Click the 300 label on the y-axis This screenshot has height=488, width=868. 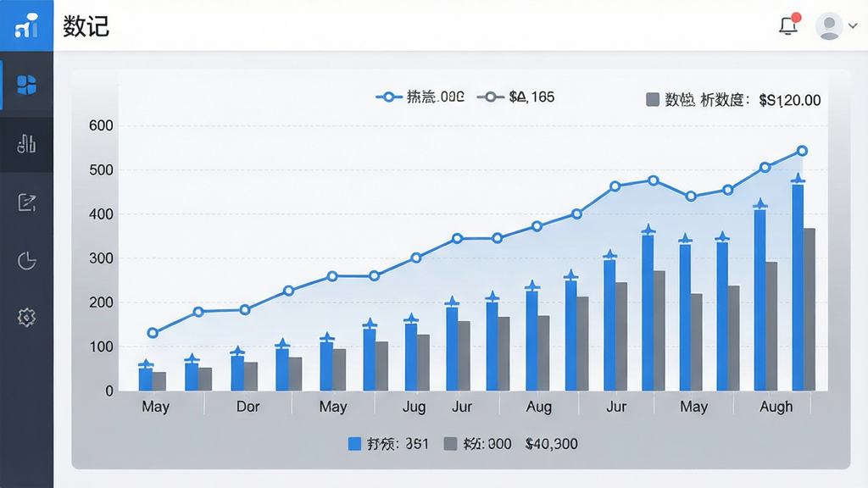tap(101, 258)
